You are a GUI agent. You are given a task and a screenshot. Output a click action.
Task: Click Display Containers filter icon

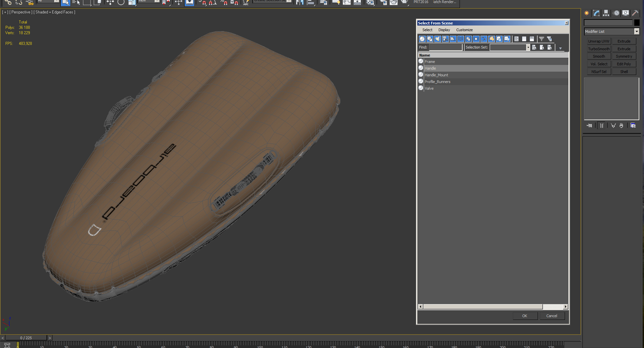pos(492,39)
